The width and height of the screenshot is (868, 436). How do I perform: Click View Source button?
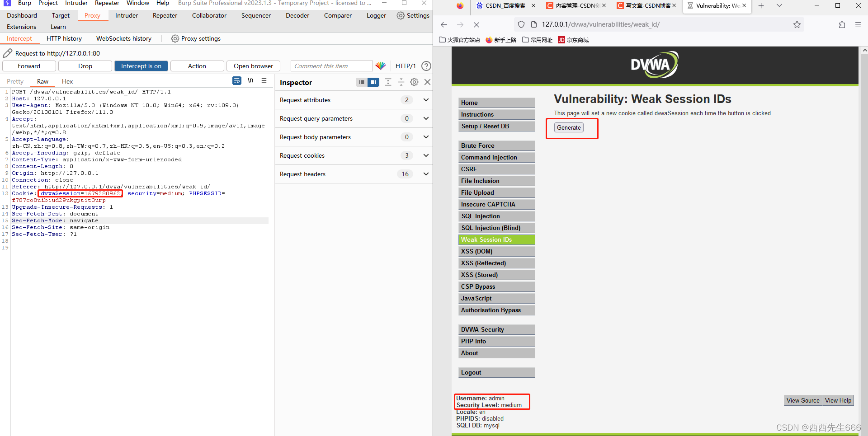point(803,400)
